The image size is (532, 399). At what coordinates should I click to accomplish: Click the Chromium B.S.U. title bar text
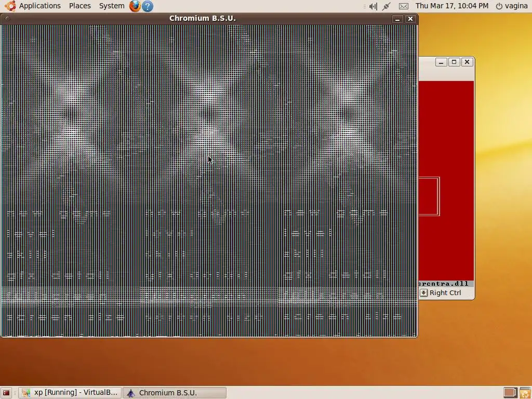tap(203, 18)
